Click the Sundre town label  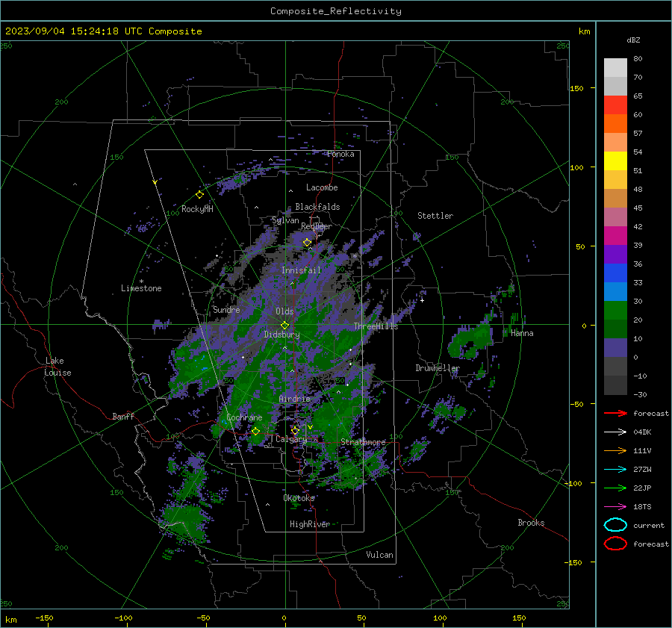(226, 309)
